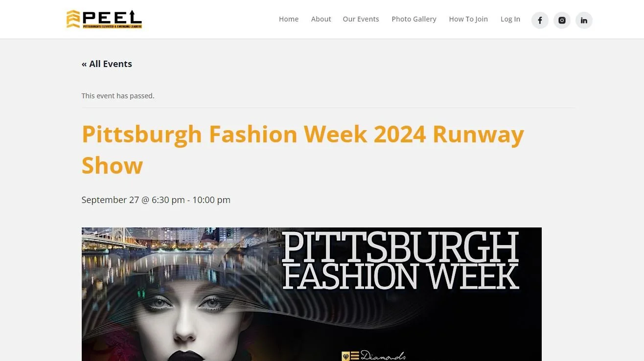Click the date text September 27 @ 6:30 pm
Viewport: 644px width, 361px height.
coord(133,200)
